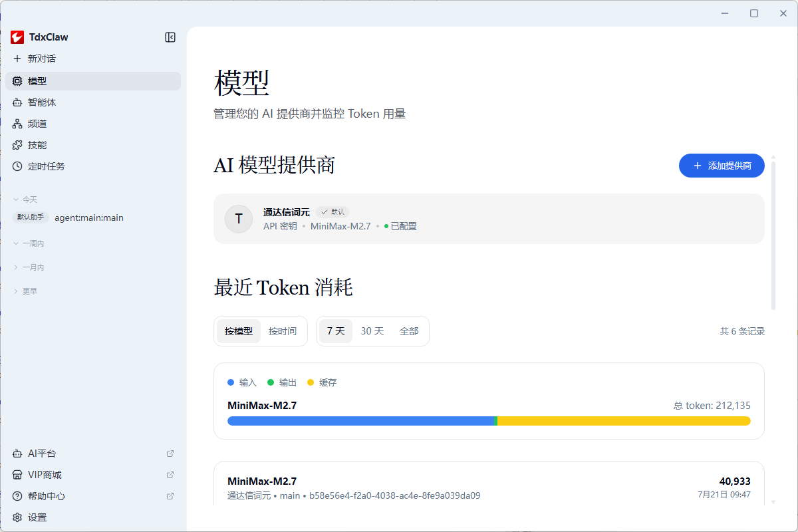This screenshot has height=532, width=798.
Task: Expand the 更早 conversation group
Action: [x=25, y=291]
